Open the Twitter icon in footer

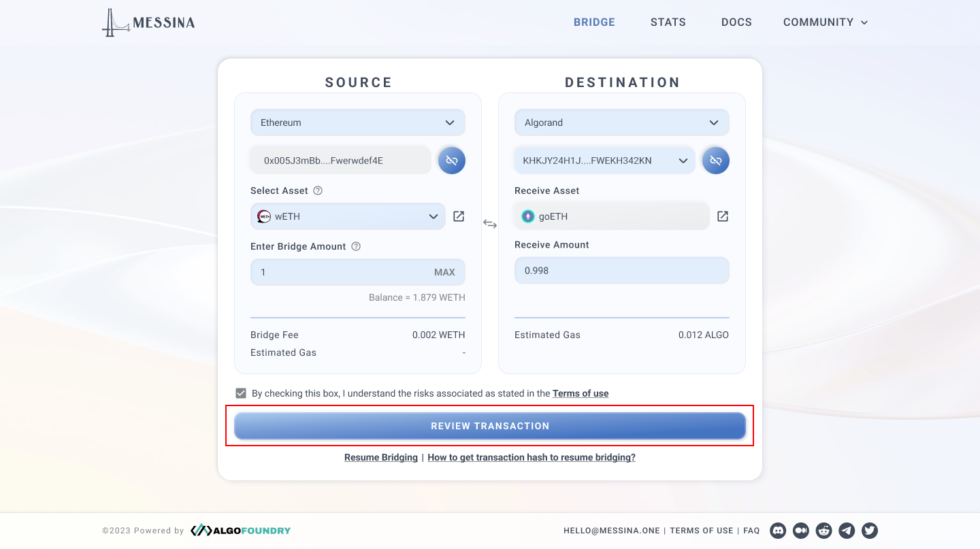pos(870,531)
